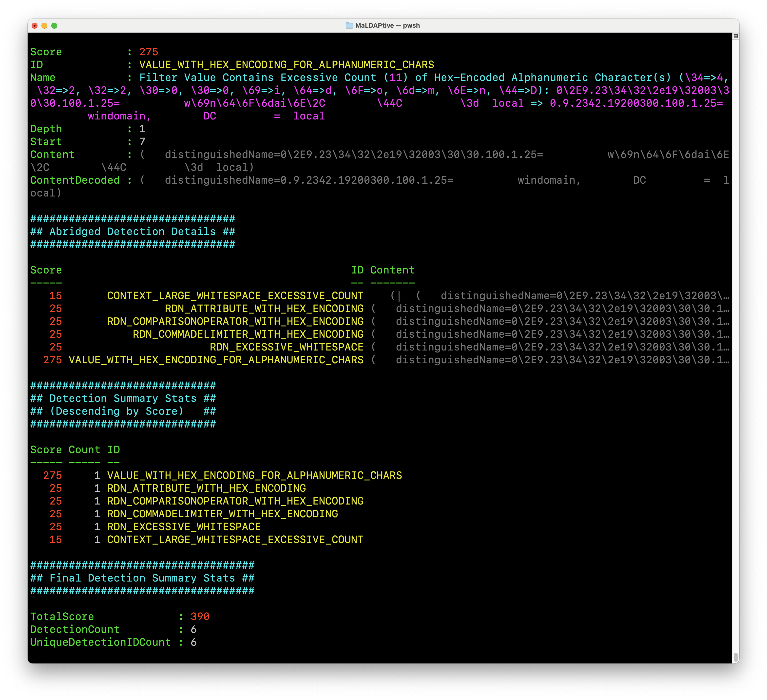The width and height of the screenshot is (767, 700).
Task: Click RDN_COMPARISONOPERATOR_WITH_HEX_ENCODING in the abridged table
Action: (x=235, y=321)
